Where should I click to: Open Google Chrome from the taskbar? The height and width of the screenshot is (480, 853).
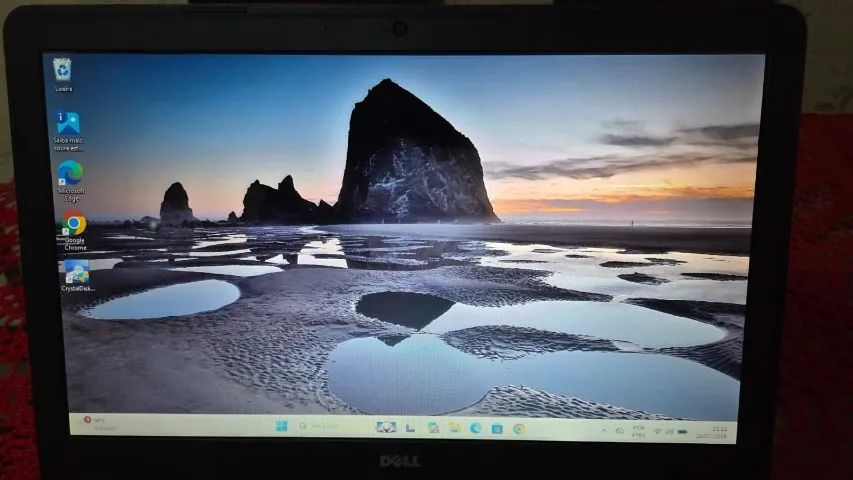518,429
